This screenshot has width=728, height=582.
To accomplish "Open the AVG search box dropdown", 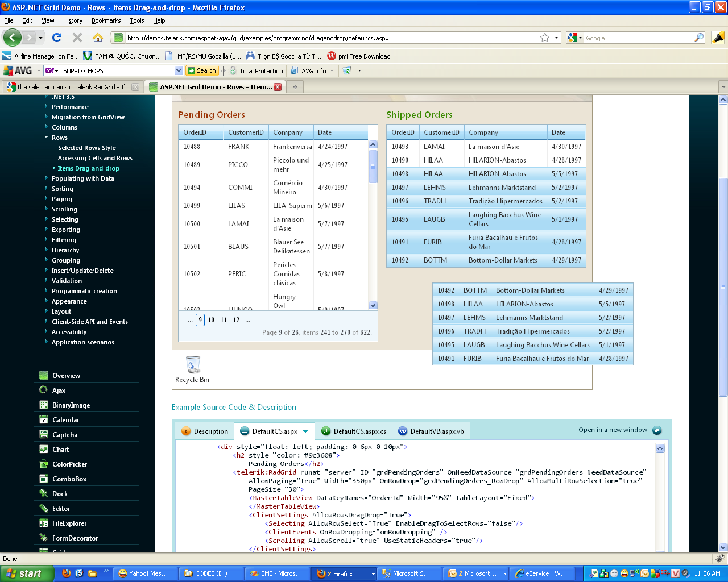I will pos(179,70).
